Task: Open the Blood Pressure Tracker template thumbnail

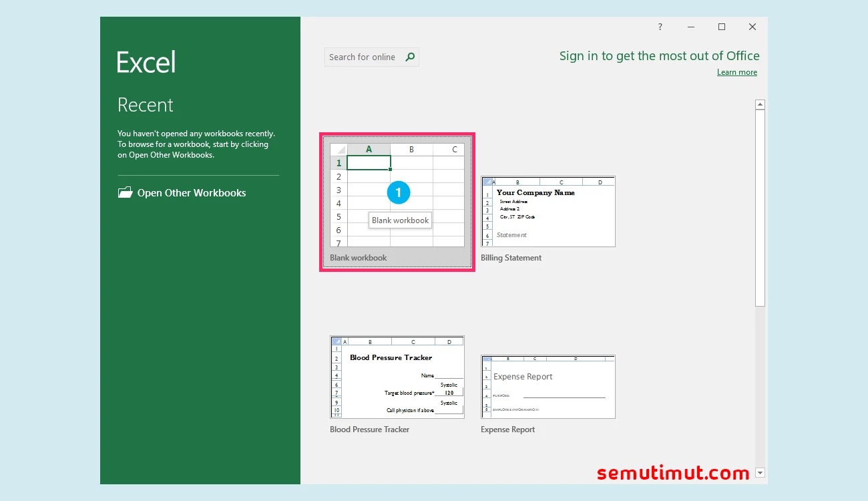Action: (x=397, y=377)
